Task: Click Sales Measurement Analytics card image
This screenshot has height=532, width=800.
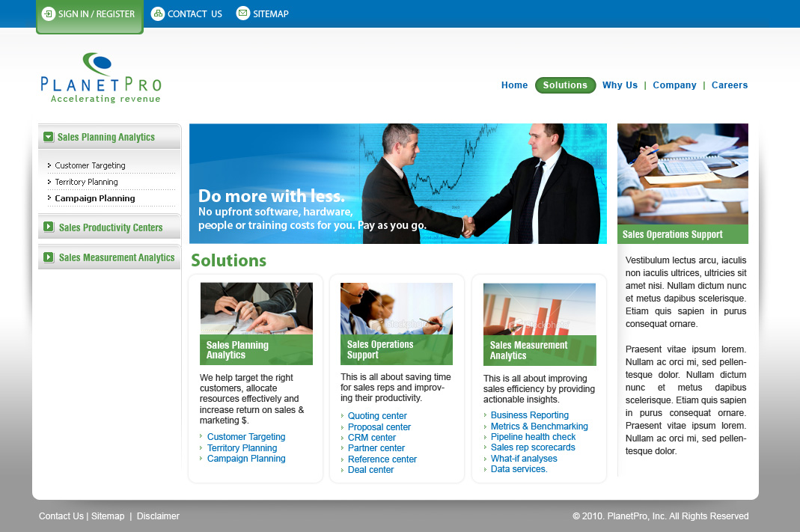Action: click(540, 325)
